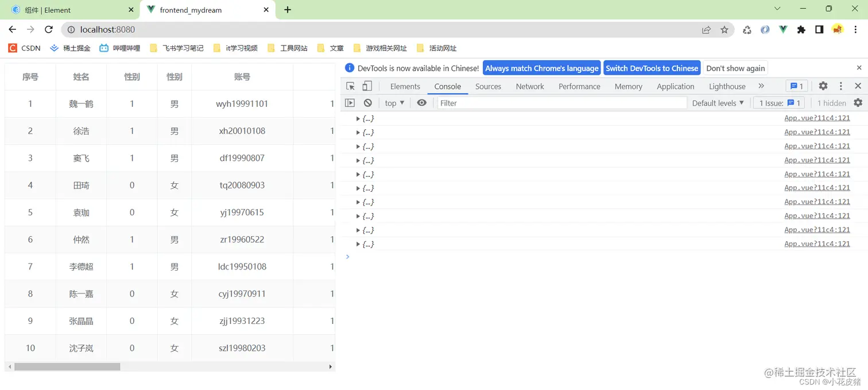868x390 pixels.
Task: Open the 文章 bookmark folder
Action: tap(330, 48)
